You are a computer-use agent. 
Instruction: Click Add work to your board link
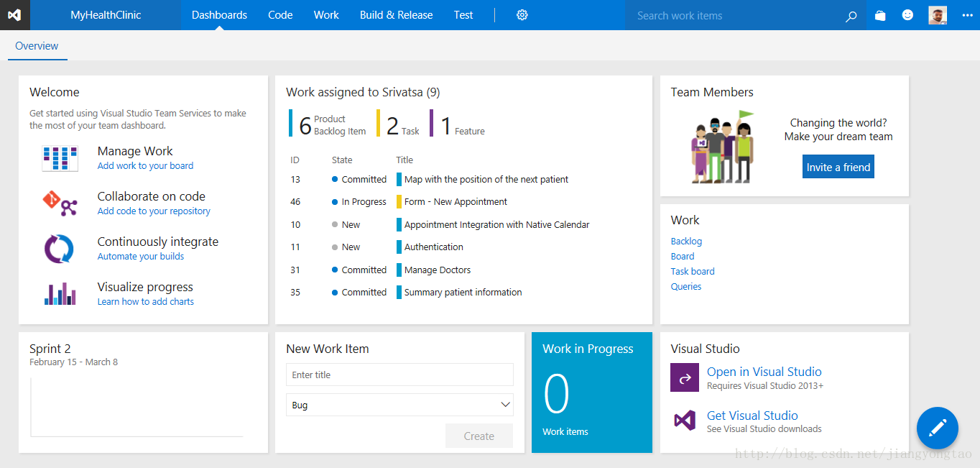(x=145, y=166)
